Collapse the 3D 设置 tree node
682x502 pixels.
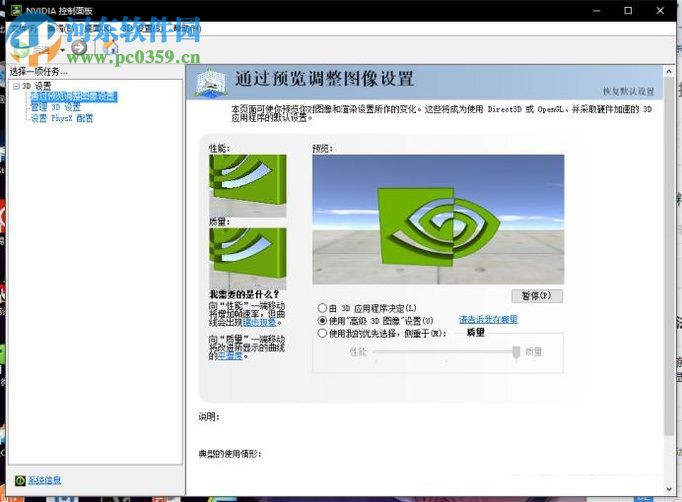tap(17, 86)
